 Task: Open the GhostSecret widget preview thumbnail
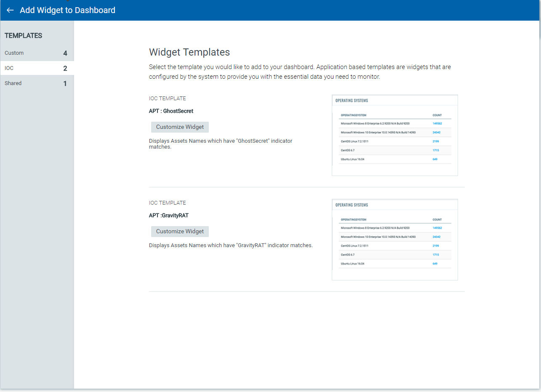pos(395,135)
